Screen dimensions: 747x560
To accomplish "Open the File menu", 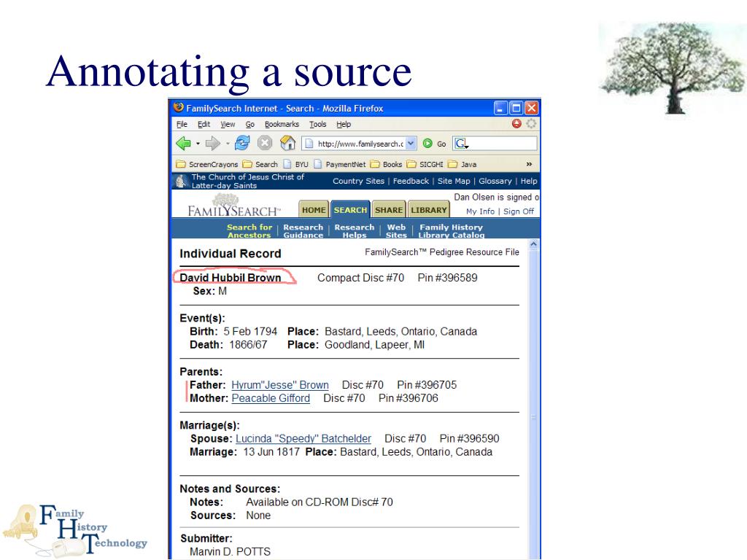I will (182, 124).
